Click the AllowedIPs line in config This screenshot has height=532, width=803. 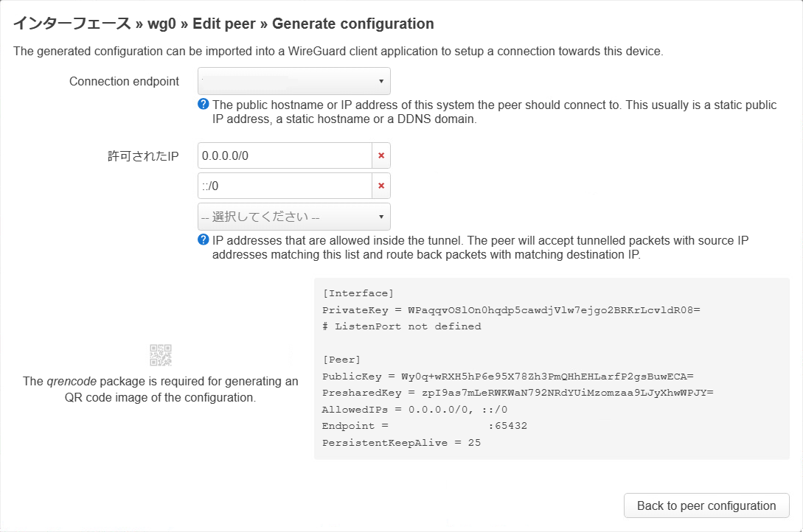(x=414, y=409)
